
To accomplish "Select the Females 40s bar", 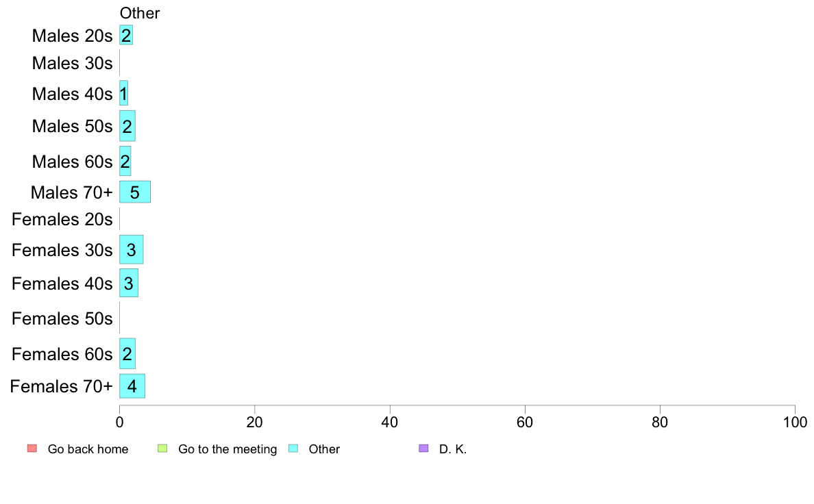I will coord(129,283).
